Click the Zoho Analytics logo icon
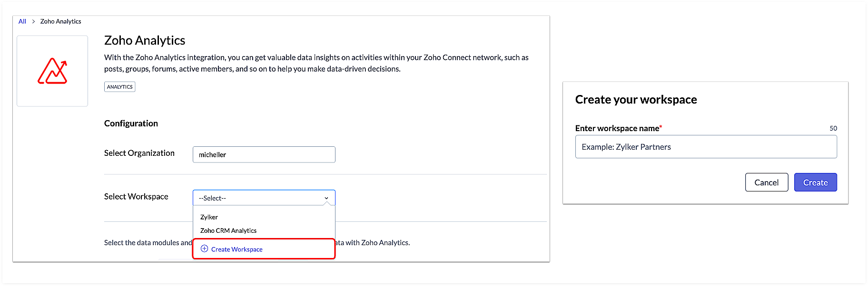This screenshot has height=286, width=868. 52,71
